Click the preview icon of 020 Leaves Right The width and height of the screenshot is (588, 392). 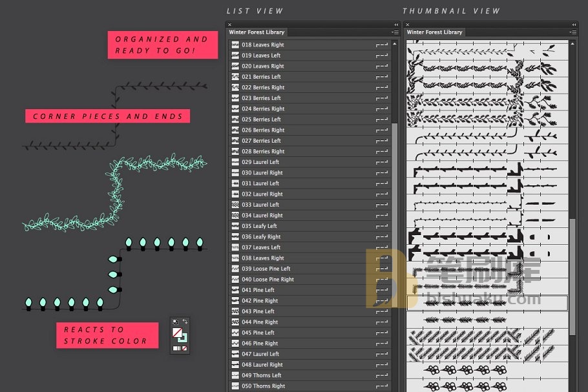point(235,66)
